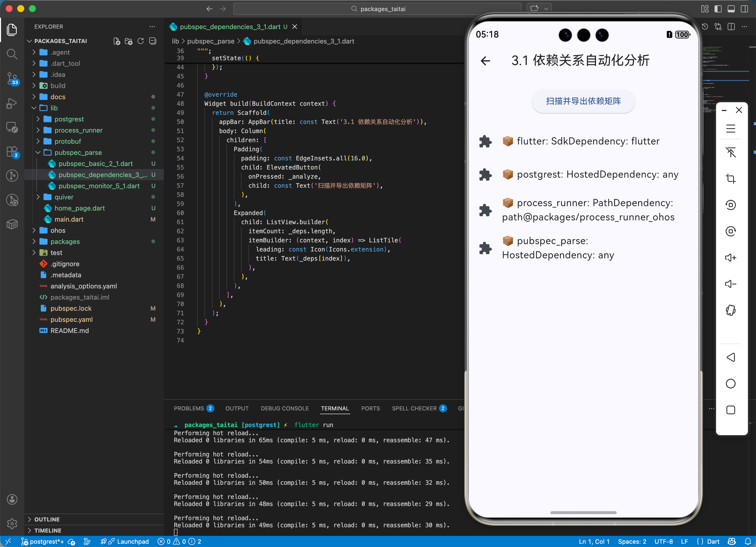Click the packages_taitai command center search field
Viewport: 756px width, 547px height.
click(x=377, y=9)
